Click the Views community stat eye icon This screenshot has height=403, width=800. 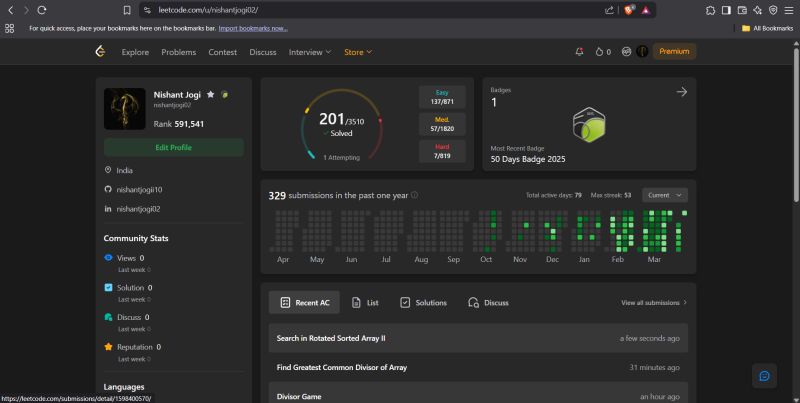108,258
